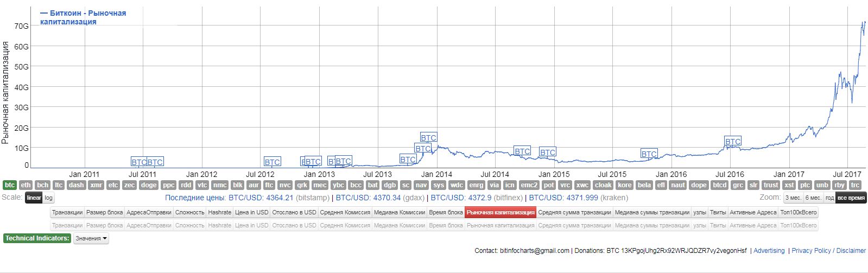The width and height of the screenshot is (868, 273).
Task: Select the ltc coin tag
Action: [x=59, y=185]
